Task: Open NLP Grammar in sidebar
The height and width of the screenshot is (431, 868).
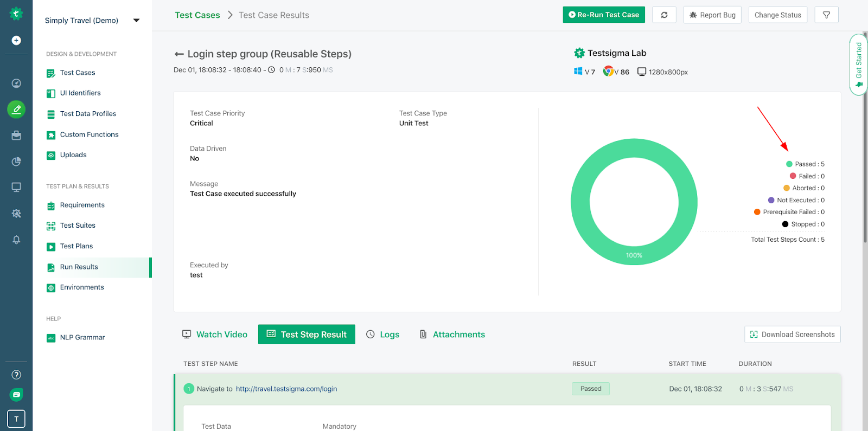Action: (82, 337)
